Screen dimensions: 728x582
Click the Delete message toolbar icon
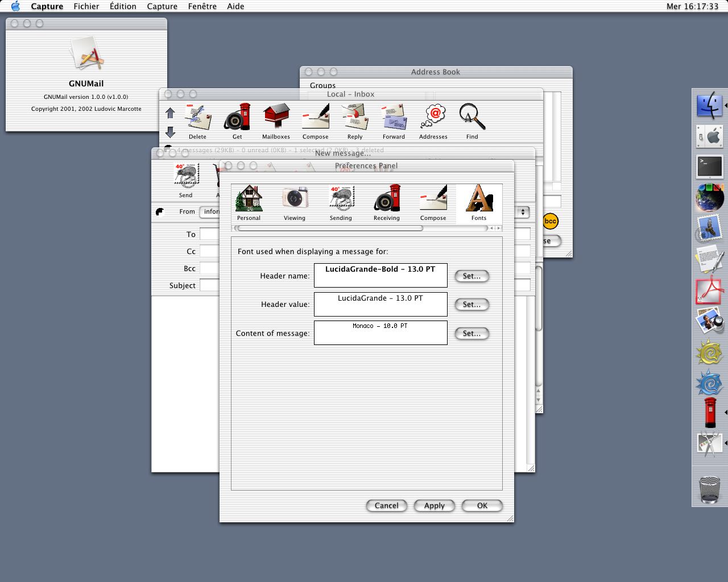[197, 120]
